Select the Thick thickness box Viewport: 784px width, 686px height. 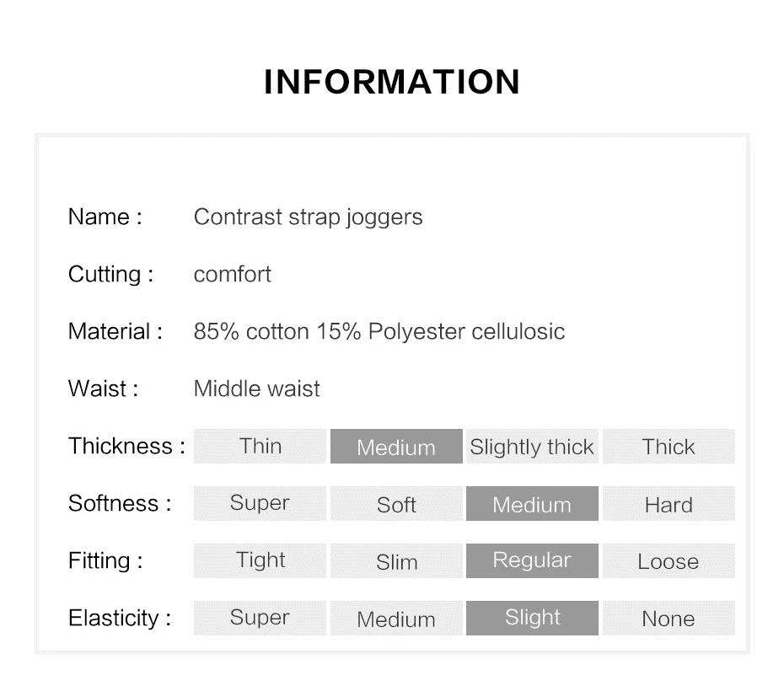(669, 446)
